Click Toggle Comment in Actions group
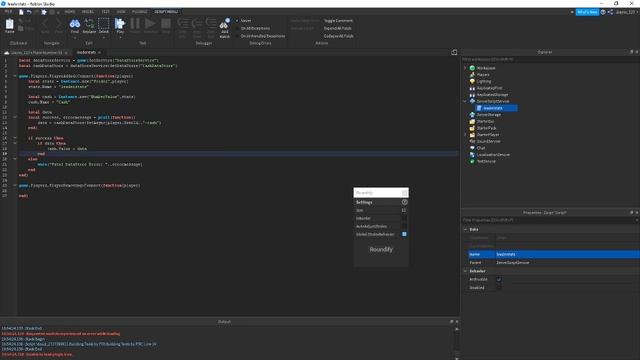 338,20
